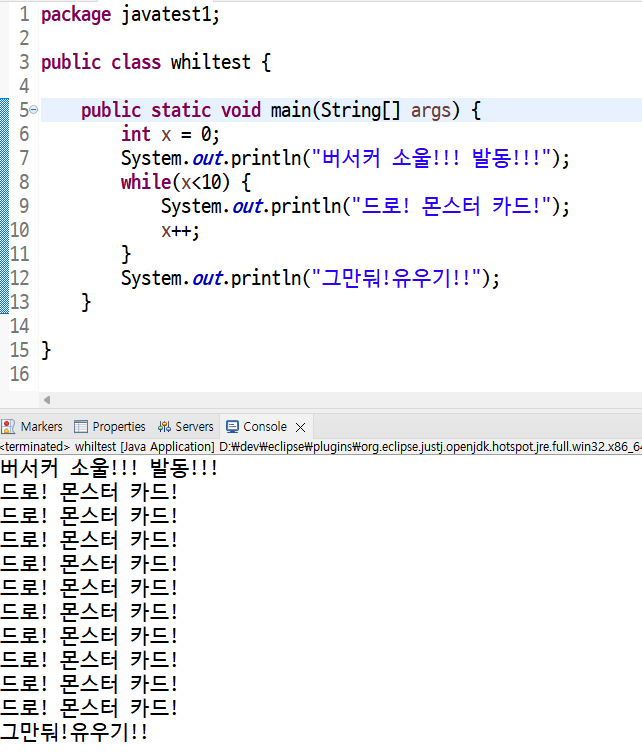
Task: Click the class name 'whiltest' in code
Action: pos(211,63)
